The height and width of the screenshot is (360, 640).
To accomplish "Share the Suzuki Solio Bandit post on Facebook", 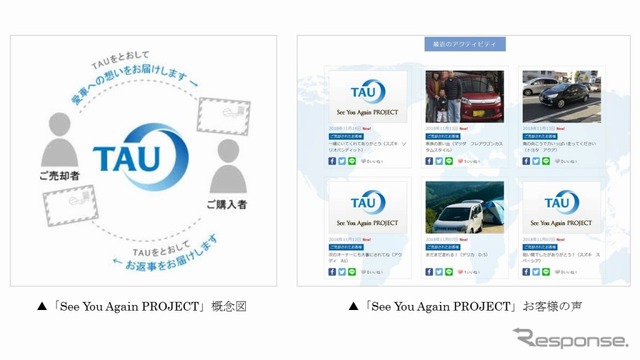I will [332, 161].
